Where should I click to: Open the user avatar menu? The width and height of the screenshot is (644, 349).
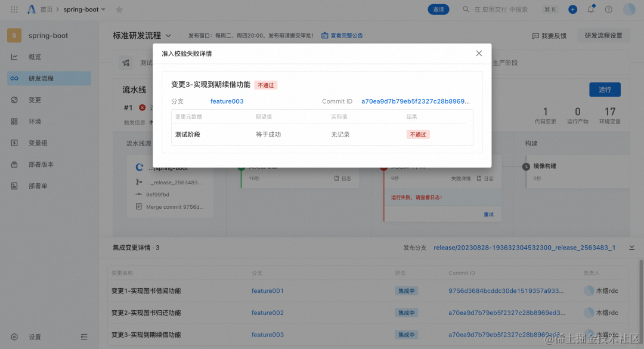tap(629, 10)
